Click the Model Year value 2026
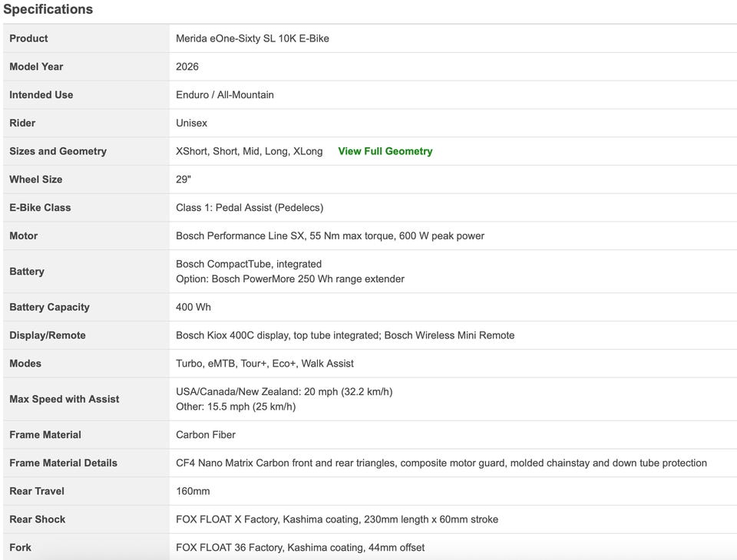 [x=187, y=67]
